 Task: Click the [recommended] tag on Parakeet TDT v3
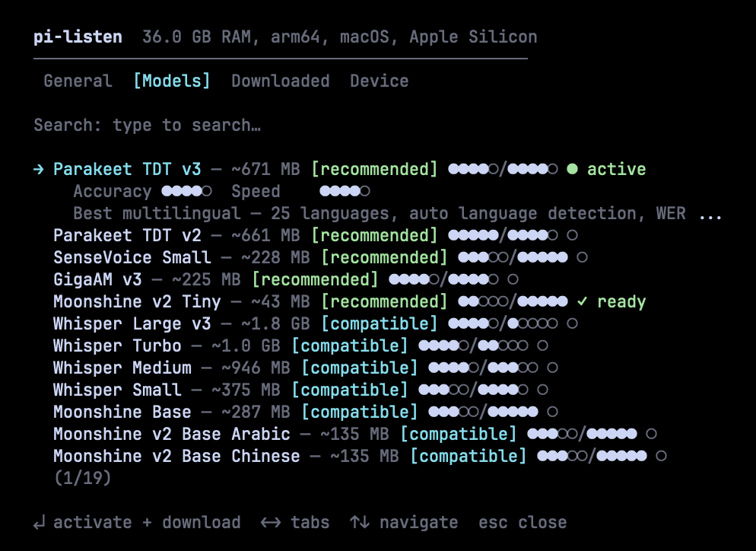click(374, 170)
